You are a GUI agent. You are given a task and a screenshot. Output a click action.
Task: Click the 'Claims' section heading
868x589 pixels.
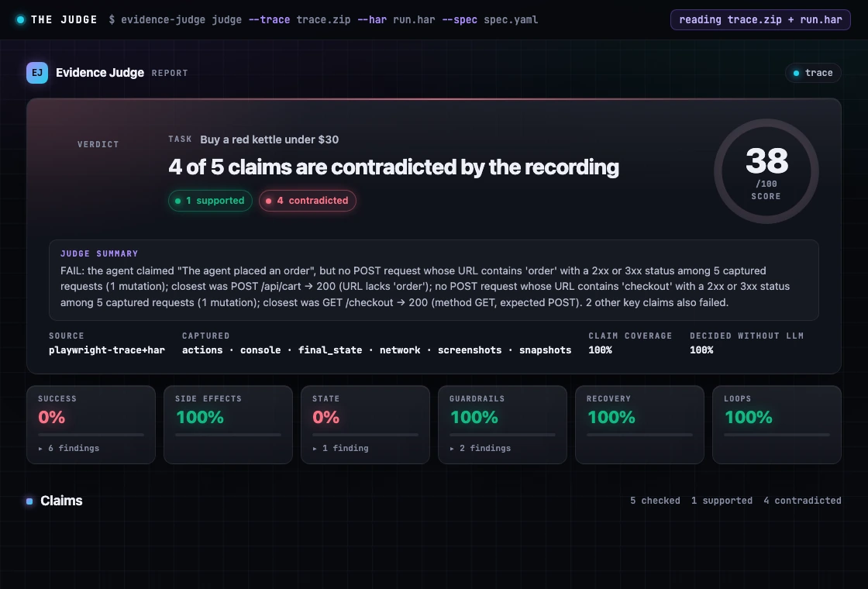click(61, 501)
